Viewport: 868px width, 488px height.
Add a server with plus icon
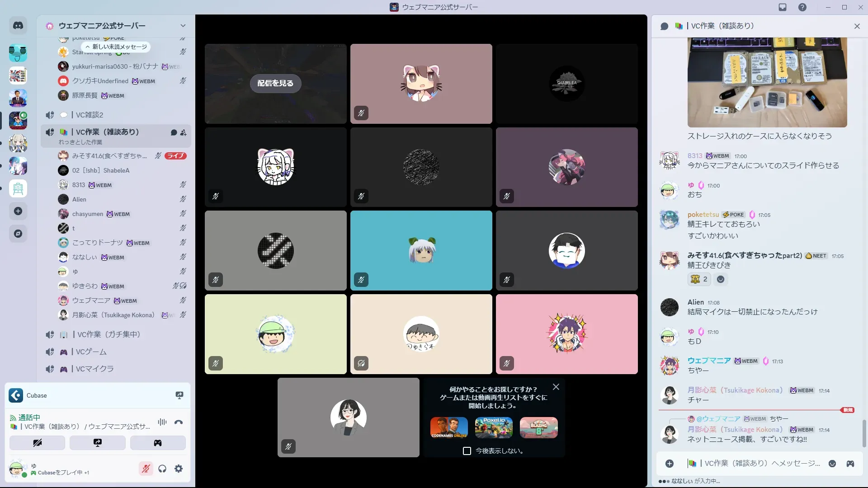pyautogui.click(x=18, y=211)
